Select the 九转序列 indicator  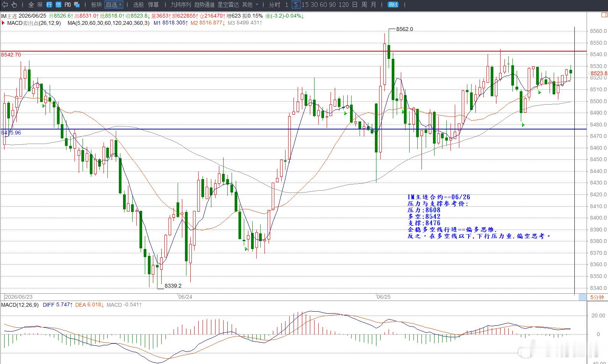click(180, 5)
